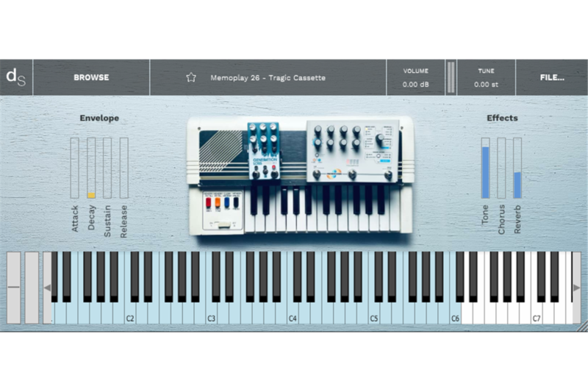Viewport: 588px width, 392px height.
Task: Click the VOLUME 0.00 dB control
Action: coord(415,77)
